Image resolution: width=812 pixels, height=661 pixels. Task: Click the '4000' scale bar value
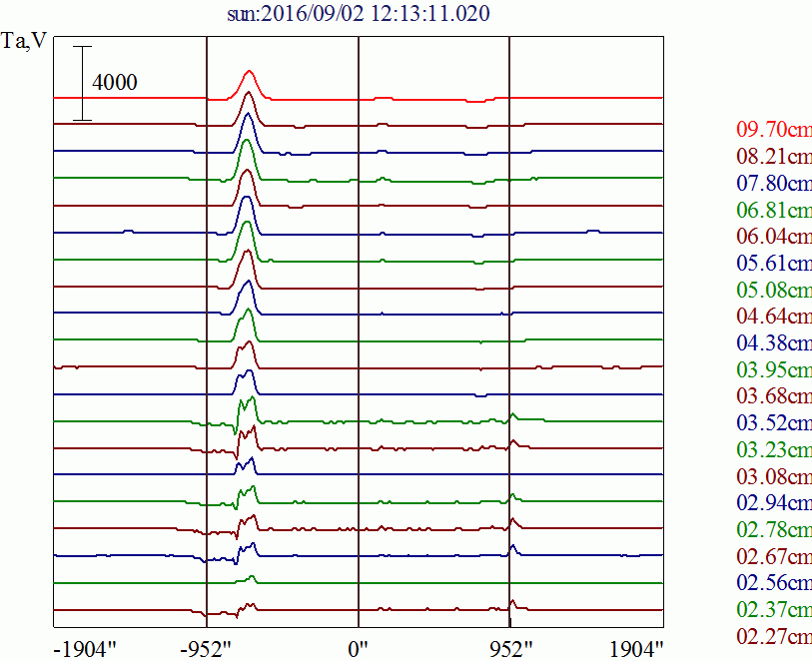pos(115,82)
